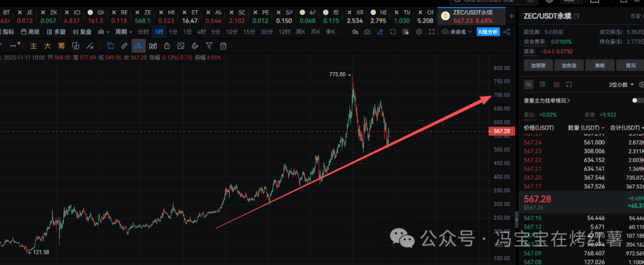Click the 加预警 button
This screenshot has width=644, height=265.
point(537,65)
